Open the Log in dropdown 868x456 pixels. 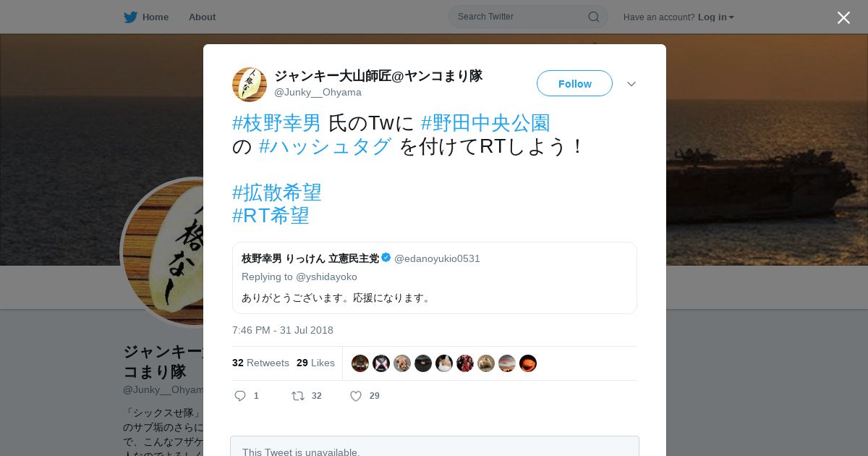tap(716, 17)
